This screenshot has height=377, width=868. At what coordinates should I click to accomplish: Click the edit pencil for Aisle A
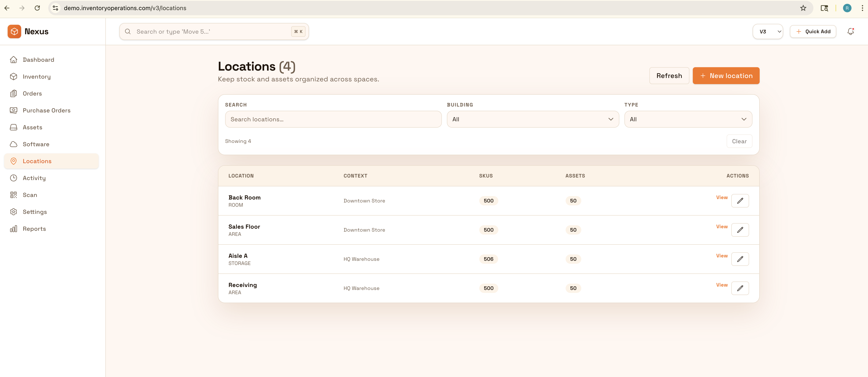pos(740,259)
